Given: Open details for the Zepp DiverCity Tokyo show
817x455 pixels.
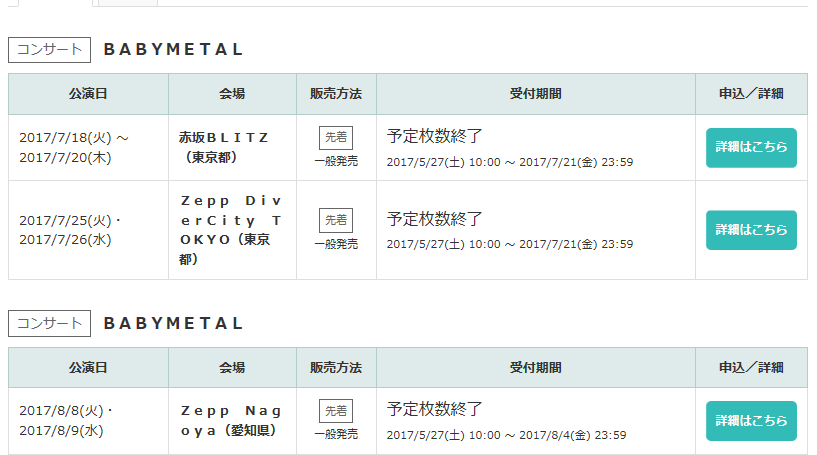Looking at the screenshot, I should [x=751, y=230].
